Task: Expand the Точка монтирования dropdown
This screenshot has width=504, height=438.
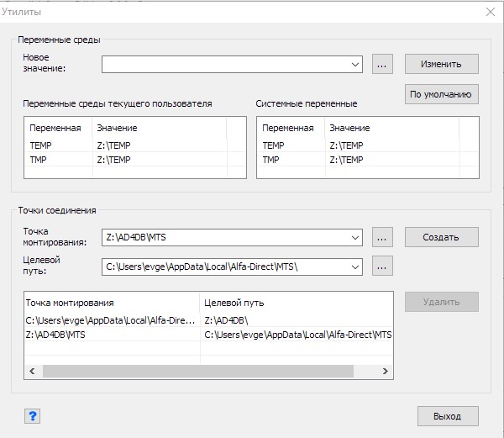Action: coord(355,238)
